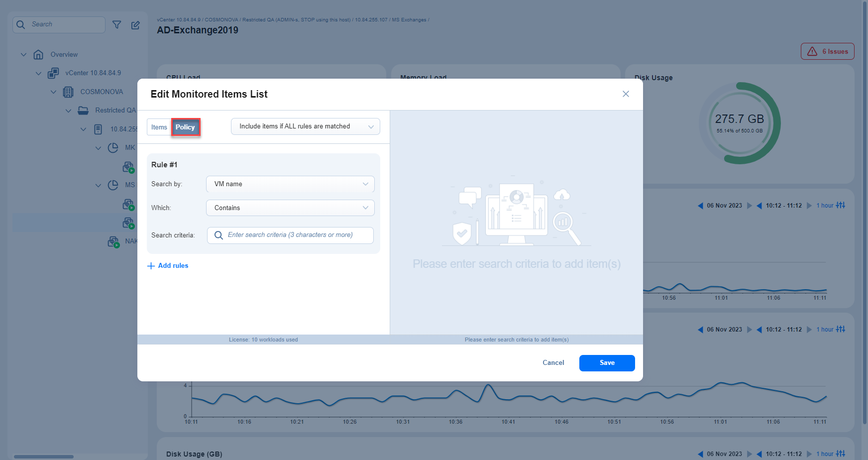Click the vCenter 10.84.84.9 icon
Screen dimensions: 868x460
(x=53, y=73)
